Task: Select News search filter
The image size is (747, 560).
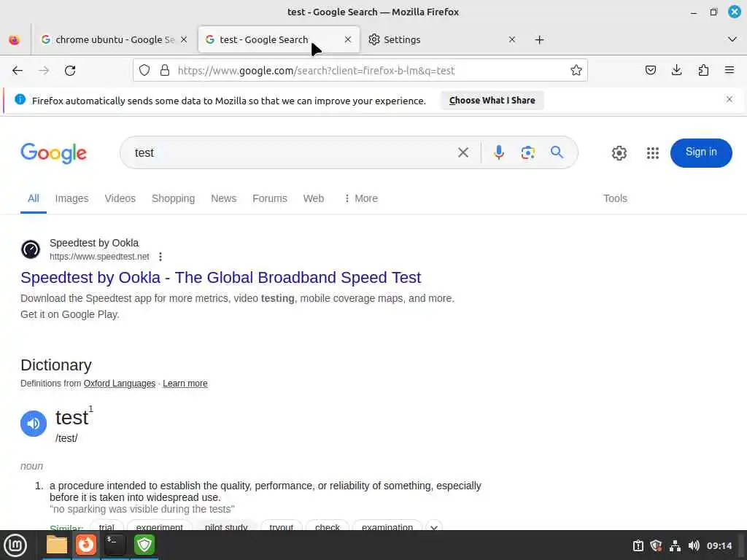Action: click(224, 198)
